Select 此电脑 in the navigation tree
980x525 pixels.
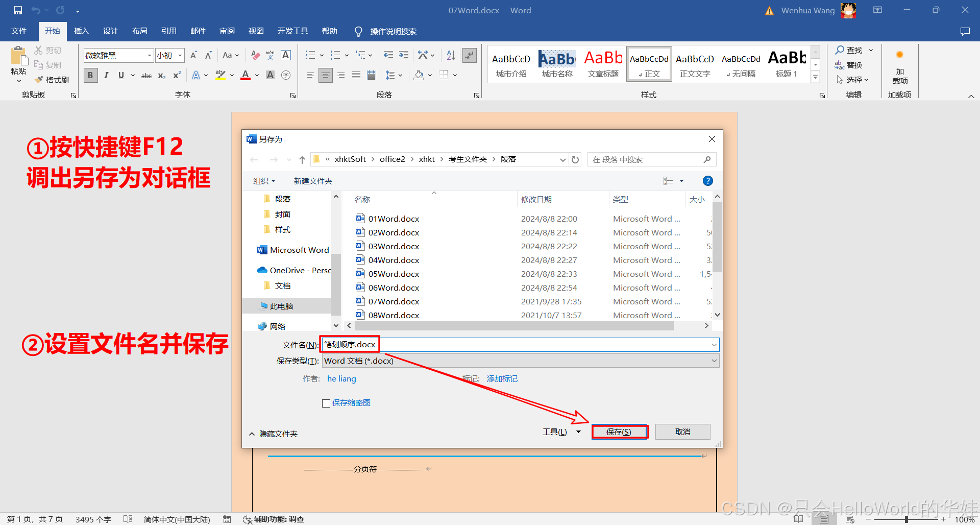pos(287,306)
